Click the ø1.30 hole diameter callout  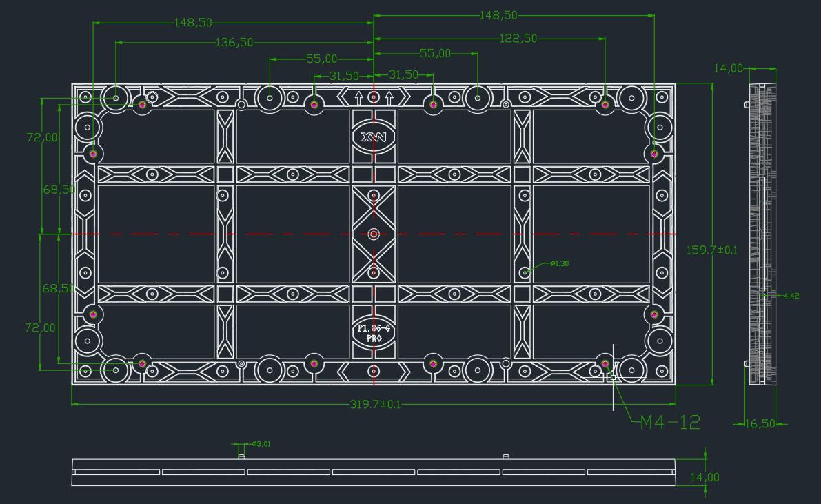560,263
